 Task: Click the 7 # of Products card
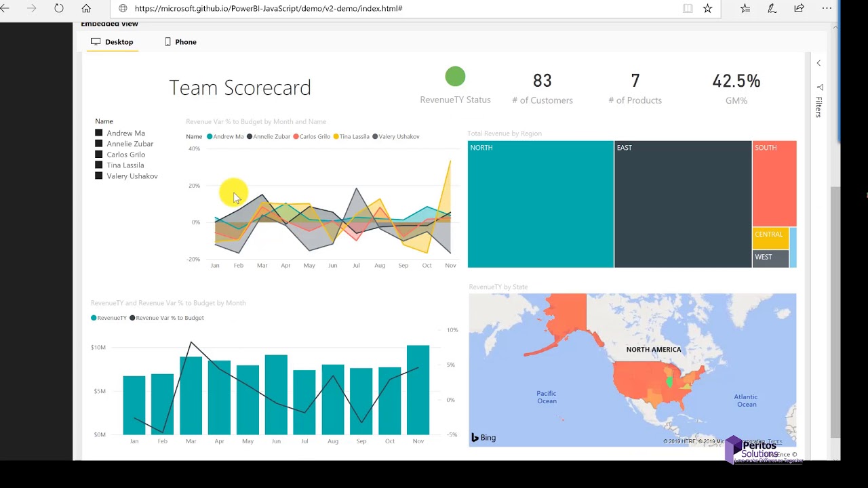(x=635, y=89)
